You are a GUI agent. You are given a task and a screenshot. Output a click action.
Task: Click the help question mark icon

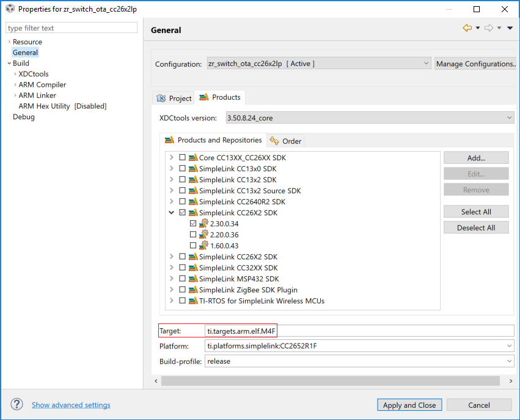point(18,405)
